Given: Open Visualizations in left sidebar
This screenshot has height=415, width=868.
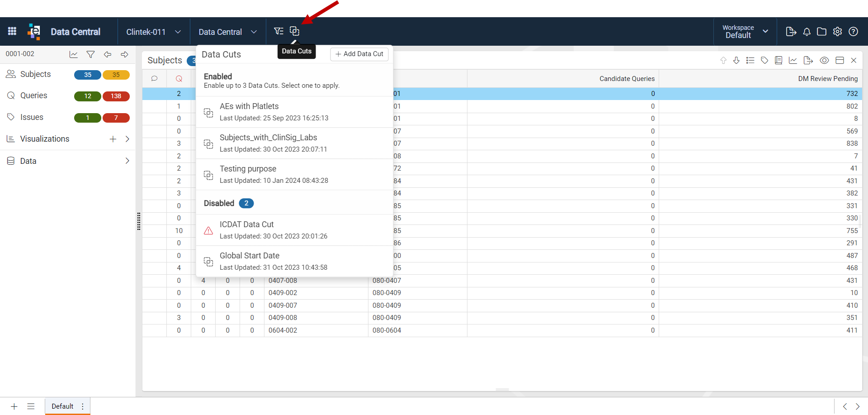Looking at the screenshot, I should [45, 139].
